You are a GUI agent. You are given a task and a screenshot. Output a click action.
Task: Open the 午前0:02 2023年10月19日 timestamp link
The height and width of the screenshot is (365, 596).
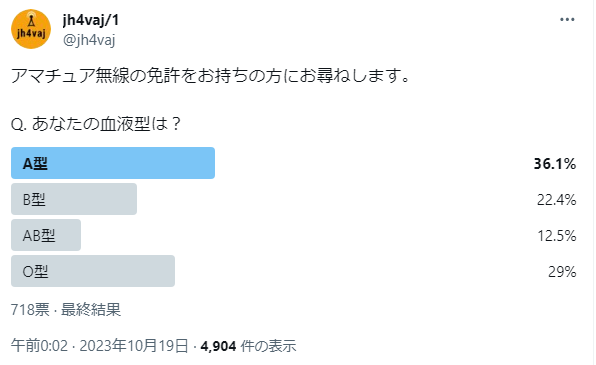100,346
